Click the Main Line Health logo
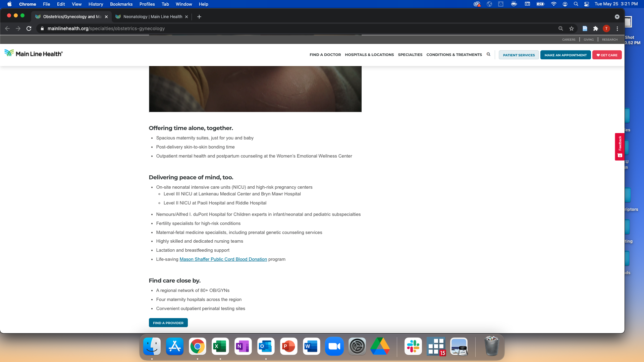 tap(34, 53)
